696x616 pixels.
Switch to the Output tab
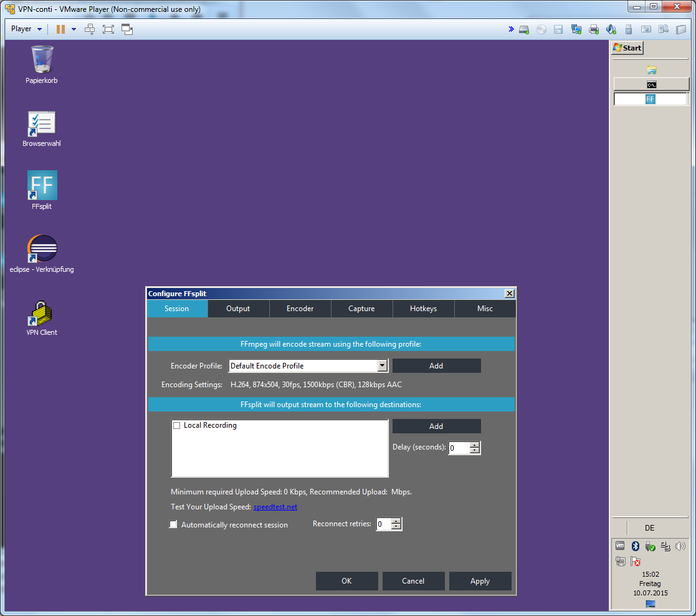(238, 309)
